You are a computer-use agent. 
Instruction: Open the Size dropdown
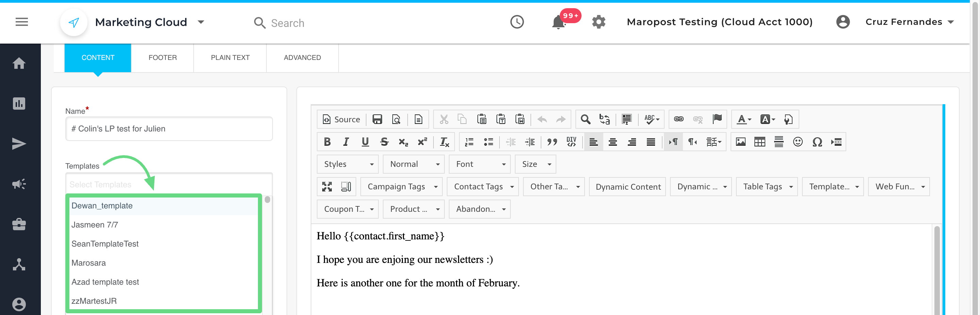(x=536, y=164)
